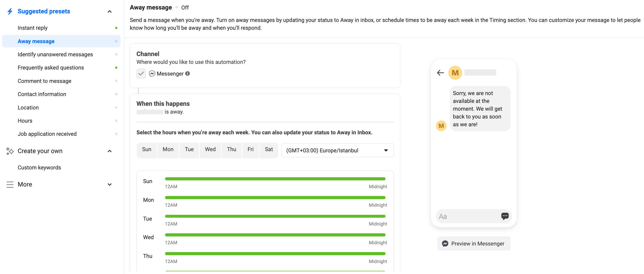Click the Tuesday green away-hours bar
Viewport: 644px width, 274px height.
pyautogui.click(x=275, y=216)
